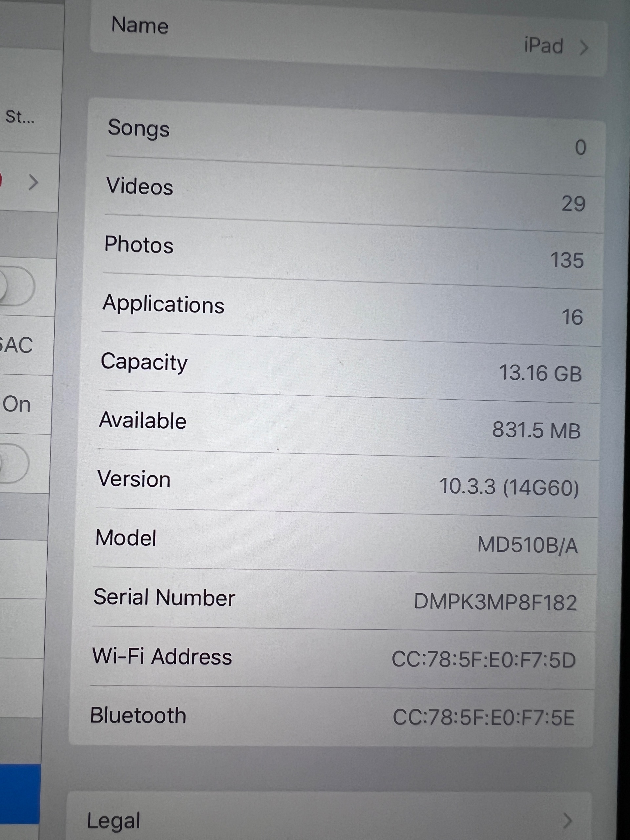630x840 pixels.
Task: Tap the Photos label
Action: pos(138,244)
